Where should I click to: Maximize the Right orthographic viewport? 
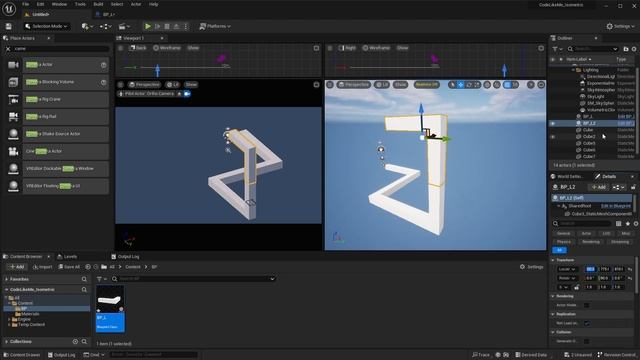[541, 48]
